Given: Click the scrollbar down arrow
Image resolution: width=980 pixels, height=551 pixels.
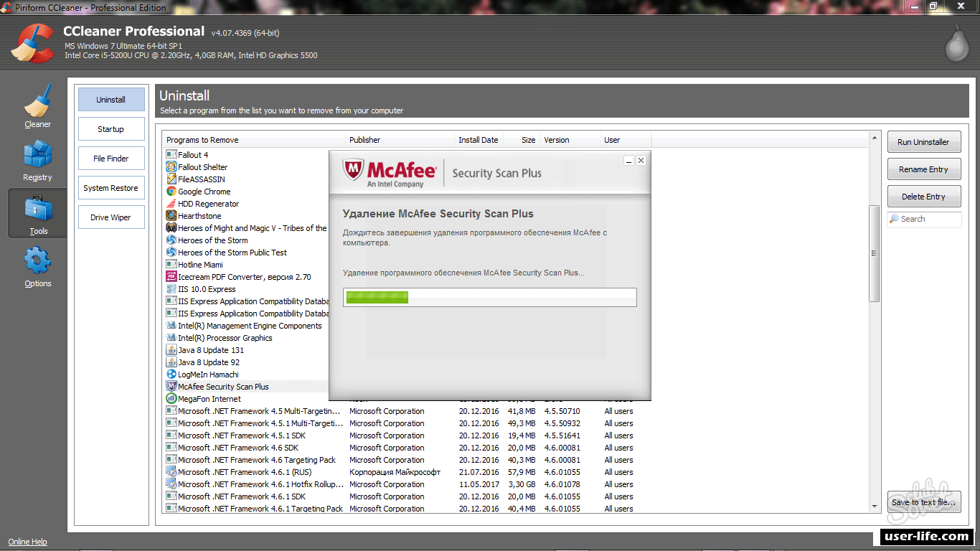Looking at the screenshot, I should (x=874, y=507).
